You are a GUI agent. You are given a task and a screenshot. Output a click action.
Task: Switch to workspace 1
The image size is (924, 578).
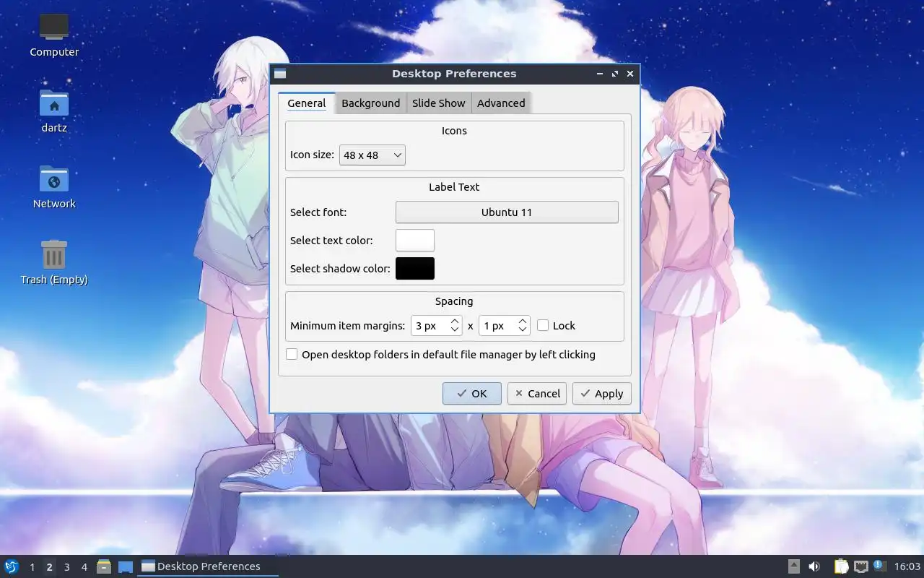[32, 567]
